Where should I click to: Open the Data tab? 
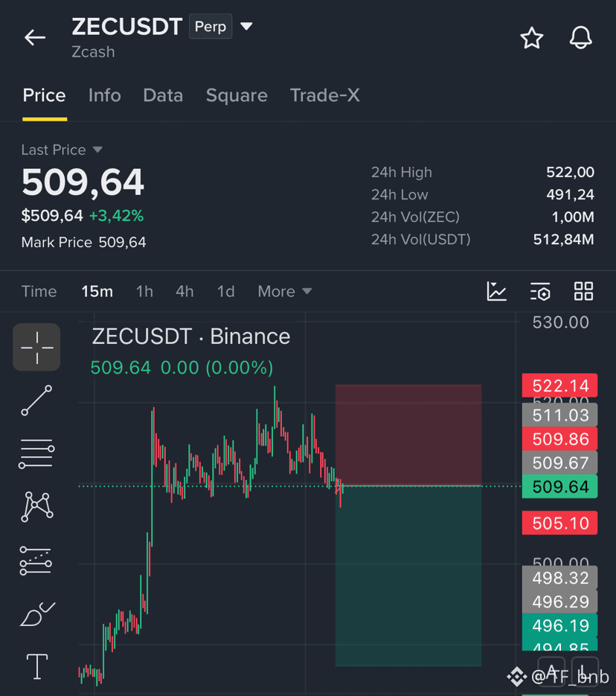click(163, 95)
